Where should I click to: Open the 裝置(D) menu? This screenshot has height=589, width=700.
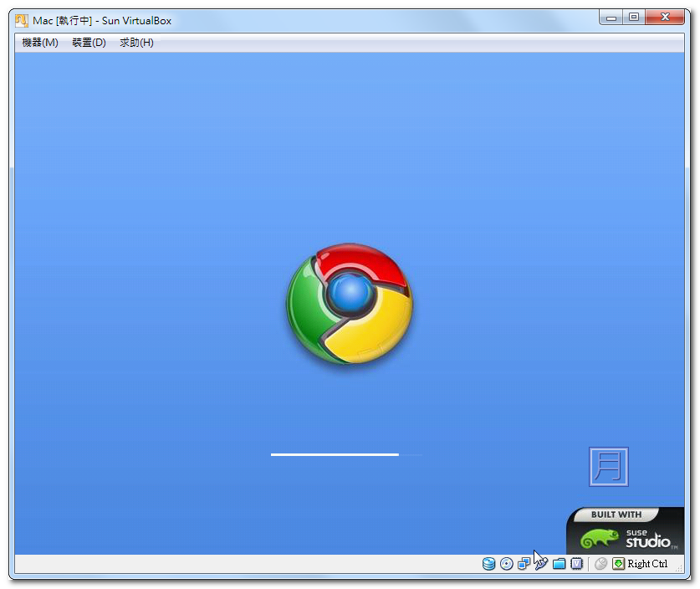[x=89, y=43]
